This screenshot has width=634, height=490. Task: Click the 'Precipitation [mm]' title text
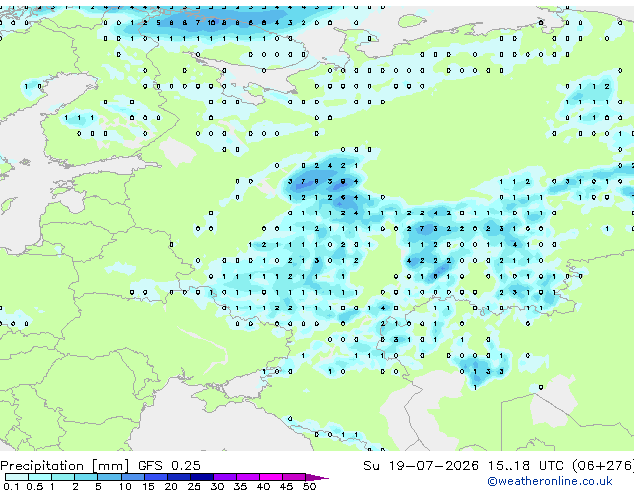[x=65, y=466]
